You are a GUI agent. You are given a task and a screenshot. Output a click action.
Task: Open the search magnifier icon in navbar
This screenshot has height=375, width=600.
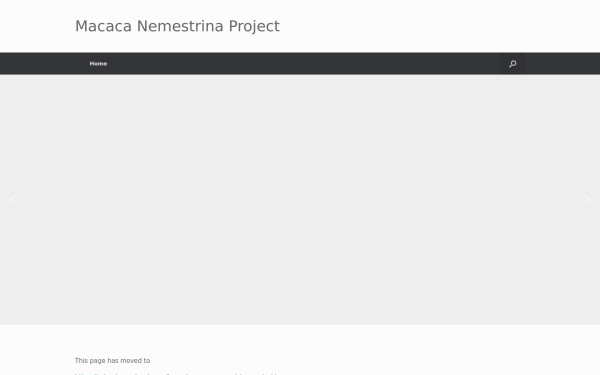coord(513,64)
